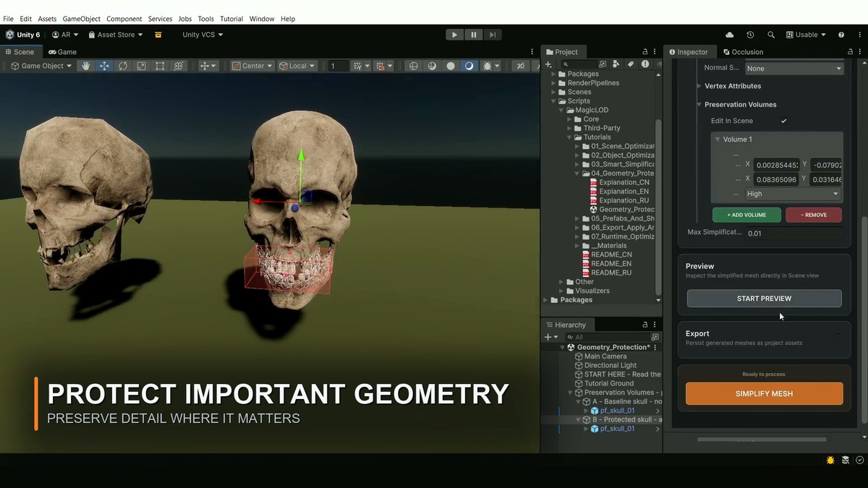Collapse the Volume 1 foldout
Screen dimensions: 868x488
[x=718, y=140]
